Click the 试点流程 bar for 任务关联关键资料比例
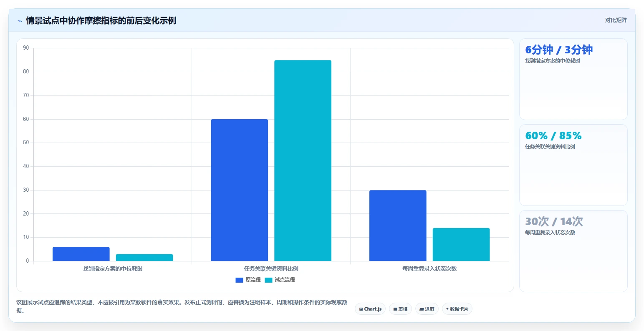The height and width of the screenshot is (331, 644). tap(303, 160)
